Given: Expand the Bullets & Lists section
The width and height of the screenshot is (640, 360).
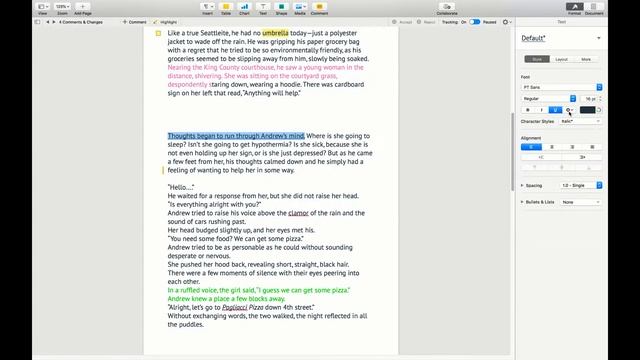Looking at the screenshot, I should [522, 202].
